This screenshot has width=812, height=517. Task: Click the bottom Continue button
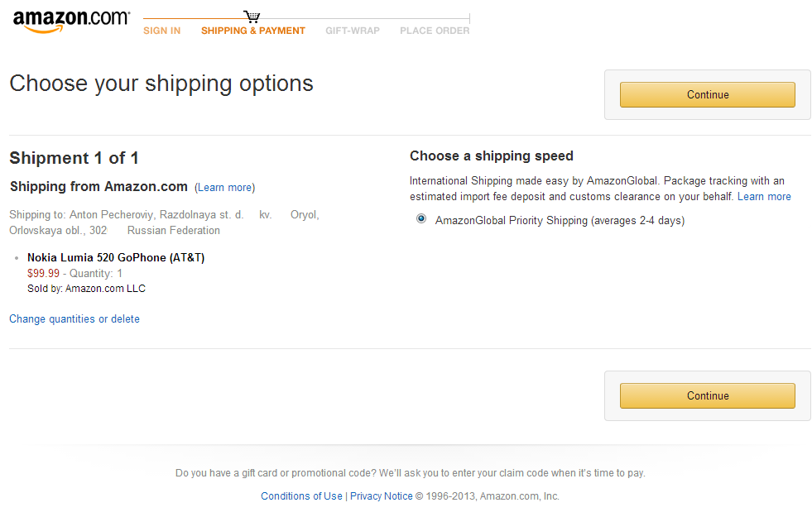point(708,396)
